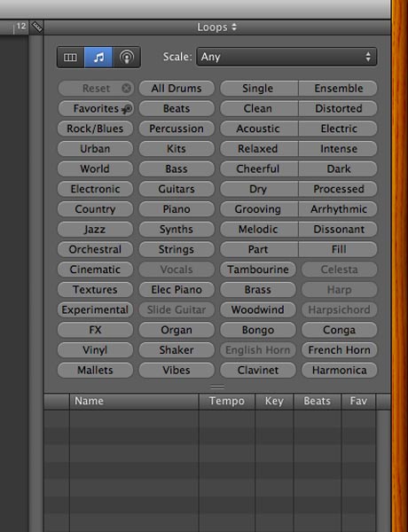This screenshot has height=532, width=408.
Task: Select the musical note button view
Action: (98, 58)
